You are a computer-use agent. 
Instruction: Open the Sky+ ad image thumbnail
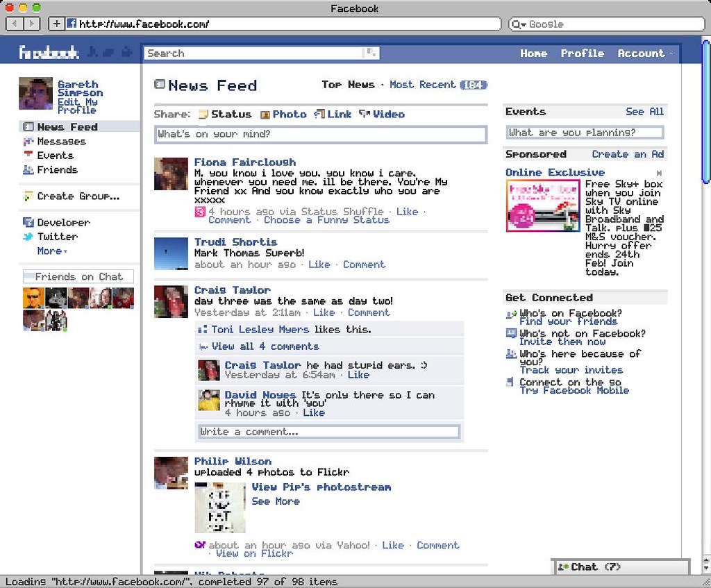pos(543,205)
